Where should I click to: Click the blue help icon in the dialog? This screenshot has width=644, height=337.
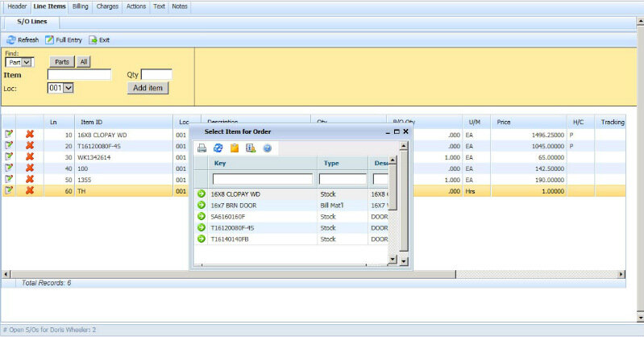tap(267, 148)
